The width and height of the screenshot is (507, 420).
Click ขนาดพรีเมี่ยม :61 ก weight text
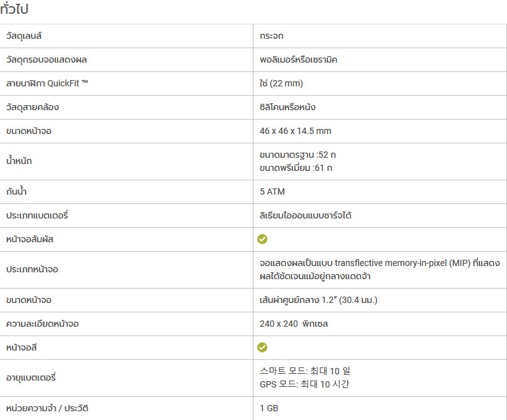[x=295, y=167]
